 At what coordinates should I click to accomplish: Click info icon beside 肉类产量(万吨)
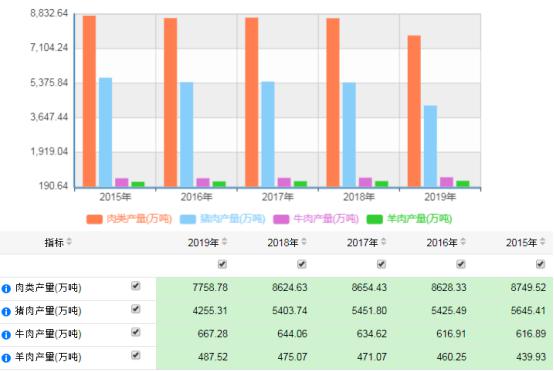click(6, 289)
